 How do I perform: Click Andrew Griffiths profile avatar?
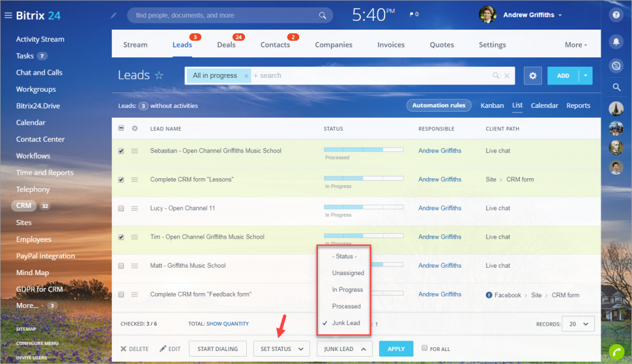(488, 15)
